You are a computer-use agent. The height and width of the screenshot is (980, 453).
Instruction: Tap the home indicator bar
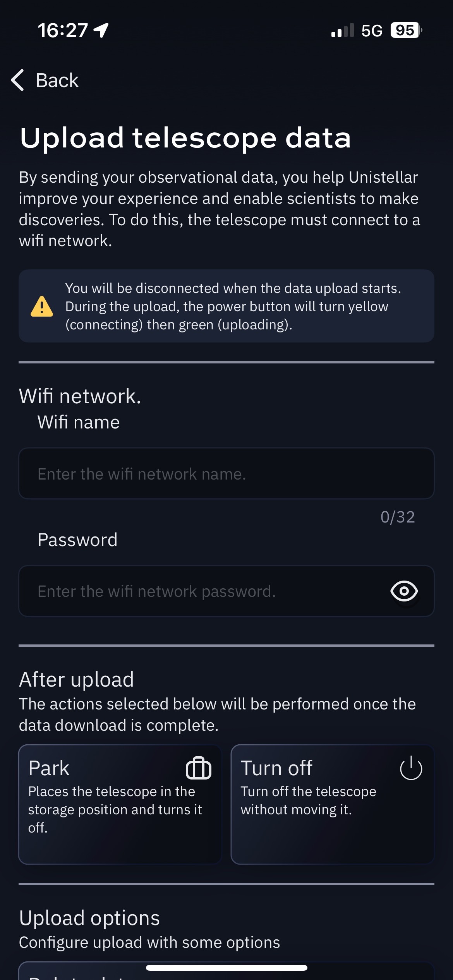[226, 968]
